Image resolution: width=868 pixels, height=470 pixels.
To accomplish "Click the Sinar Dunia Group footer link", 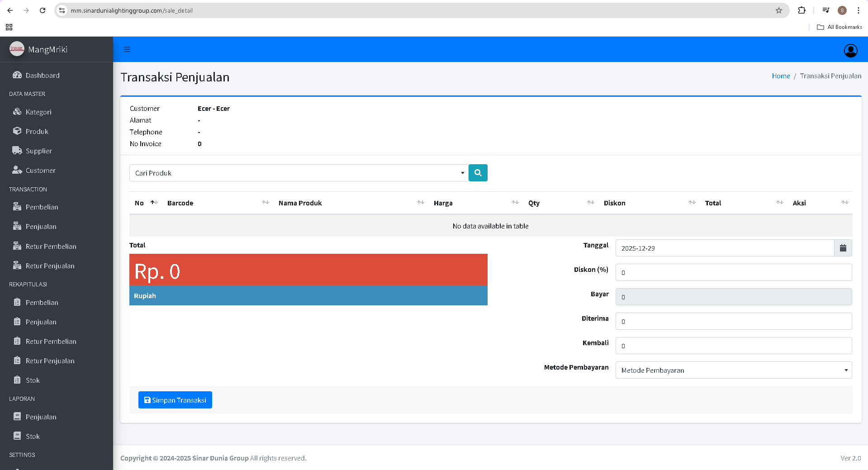I will pos(220,458).
